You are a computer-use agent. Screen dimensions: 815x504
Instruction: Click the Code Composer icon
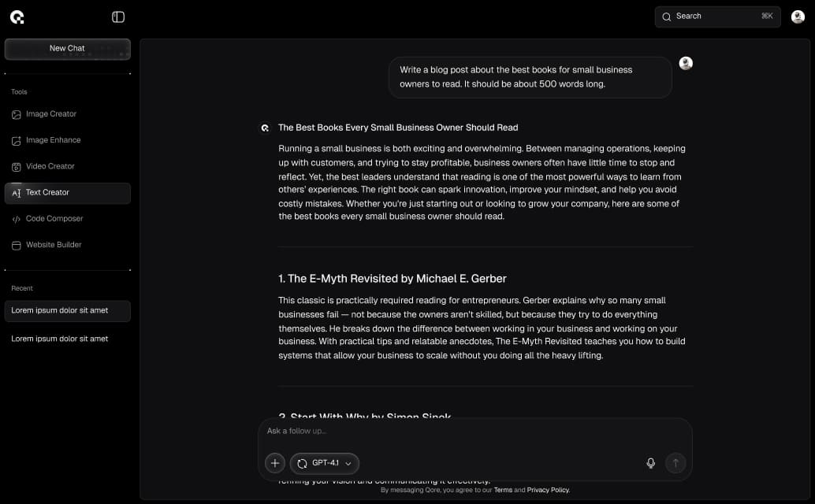coord(17,219)
